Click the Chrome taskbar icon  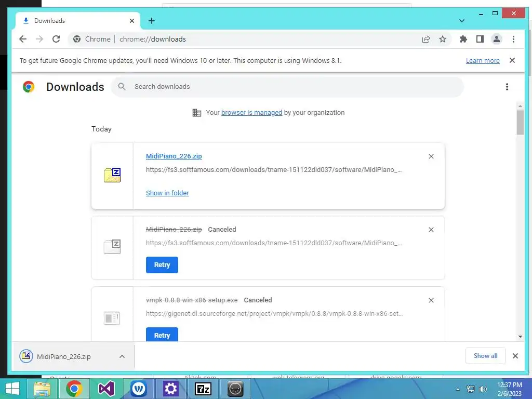coord(74,389)
